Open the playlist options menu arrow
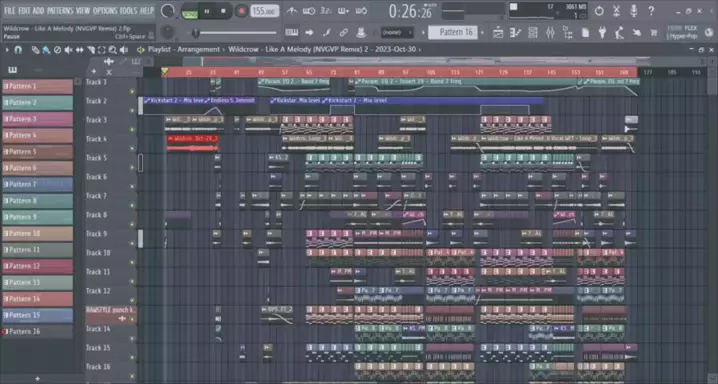 (7, 49)
